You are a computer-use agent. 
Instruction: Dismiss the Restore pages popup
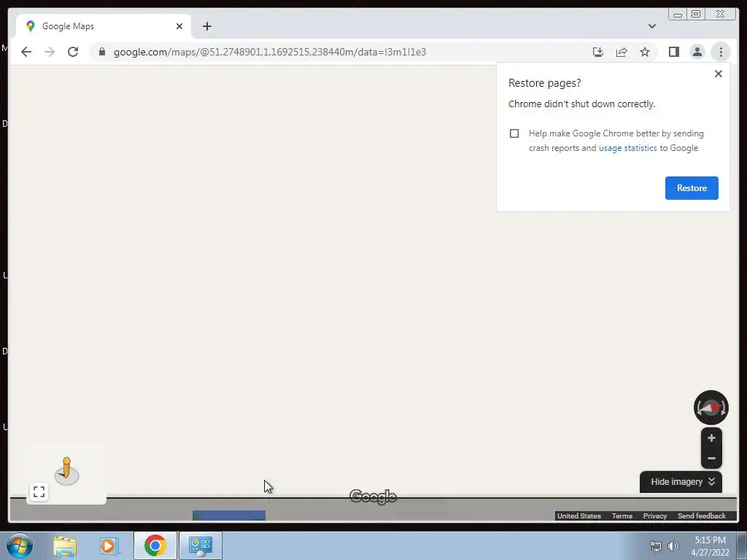[x=719, y=74]
